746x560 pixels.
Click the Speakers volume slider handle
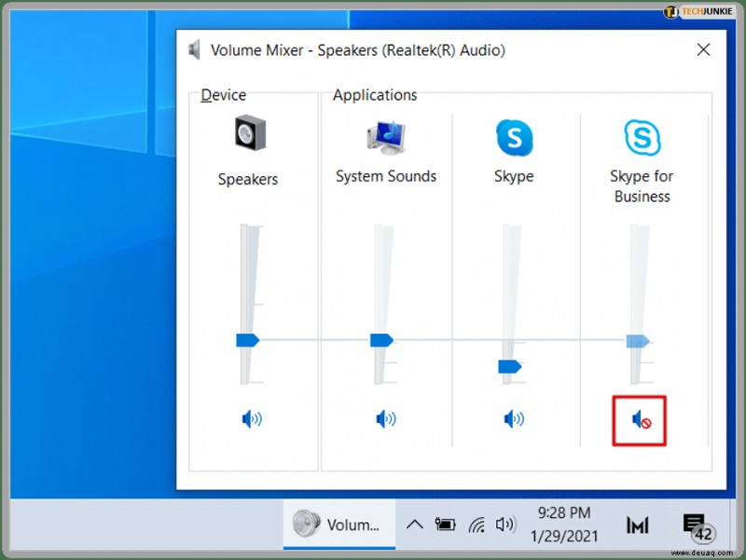[247, 340]
